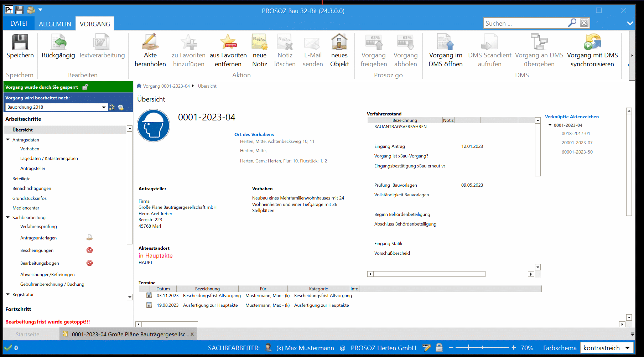Viewport: 644px width, 357px height.
Task: Click the Notiz löschen icon
Action: pos(285,42)
